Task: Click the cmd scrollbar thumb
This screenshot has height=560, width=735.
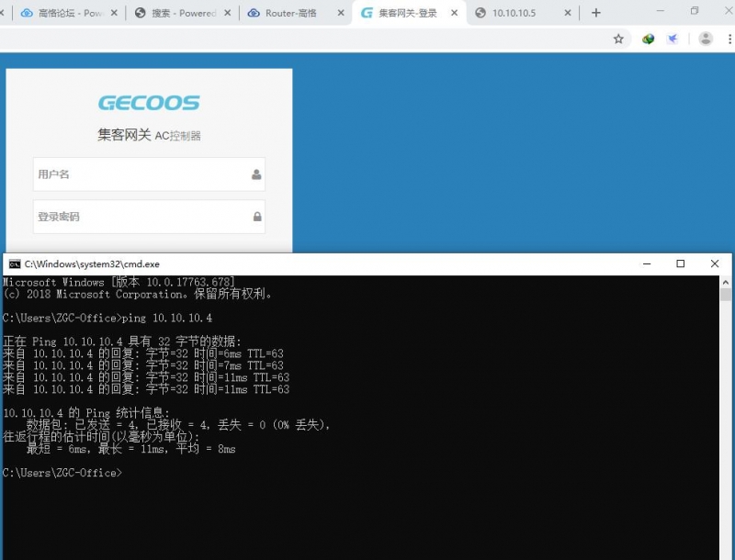Action: 726,295
